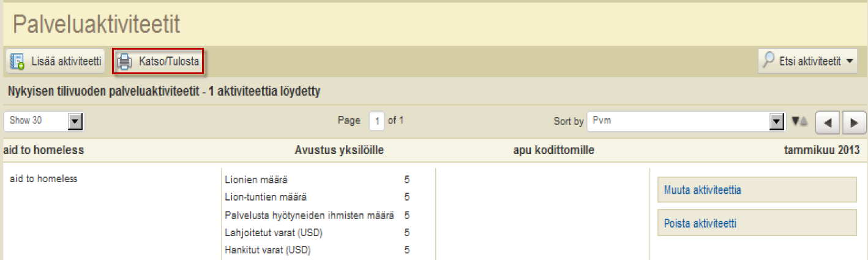Go to the next page arrow
The width and height of the screenshot is (868, 260).
tap(855, 122)
